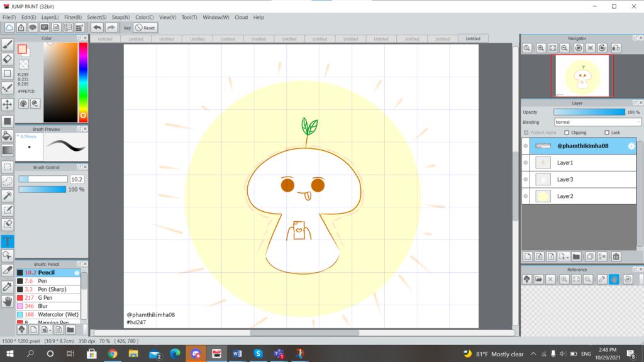Viewport: 644px width, 362px height.
Task: Select the Gradient tool
Action: click(8, 150)
